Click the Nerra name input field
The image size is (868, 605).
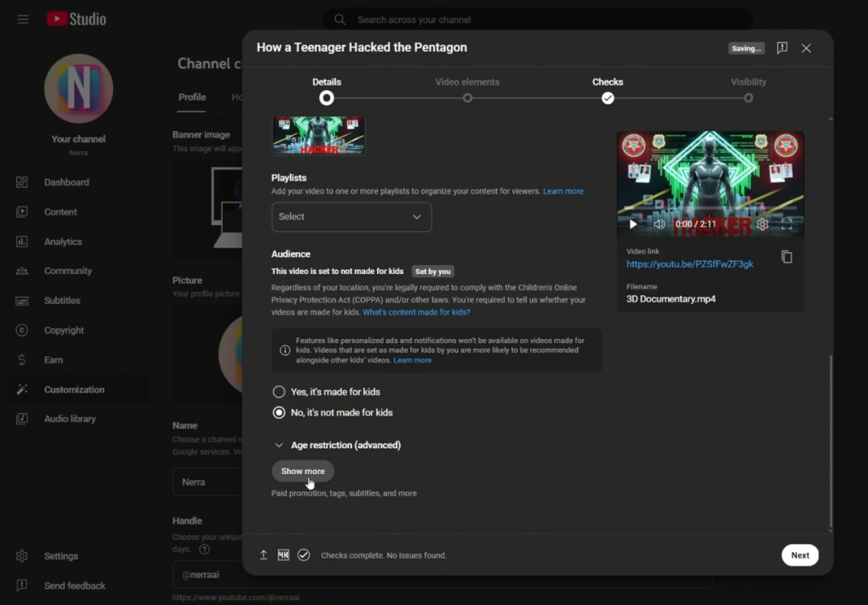click(207, 482)
